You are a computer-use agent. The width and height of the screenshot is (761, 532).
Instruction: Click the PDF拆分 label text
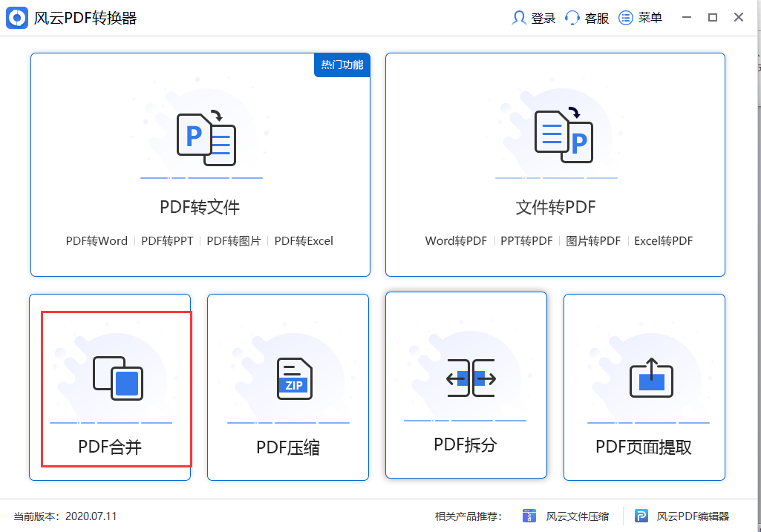[x=466, y=444]
